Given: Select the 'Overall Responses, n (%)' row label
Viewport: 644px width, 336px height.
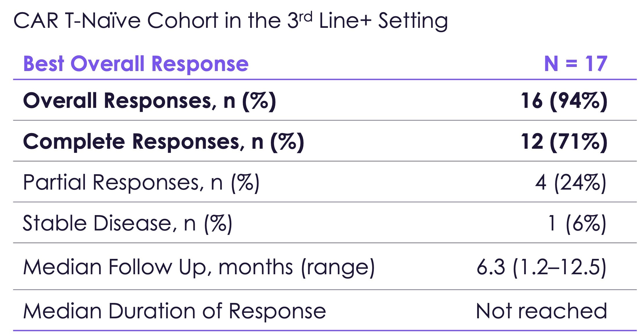Looking at the screenshot, I should click(x=149, y=101).
